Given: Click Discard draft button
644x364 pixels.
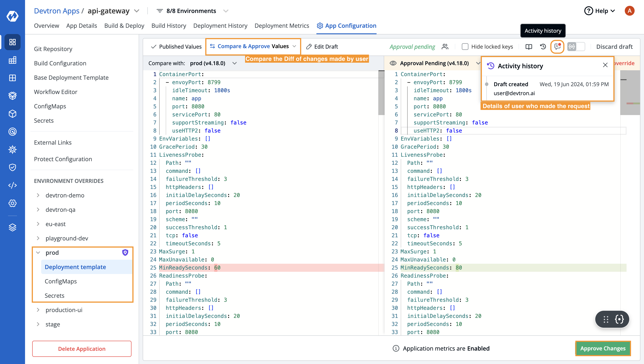Looking at the screenshot, I should [x=614, y=47].
